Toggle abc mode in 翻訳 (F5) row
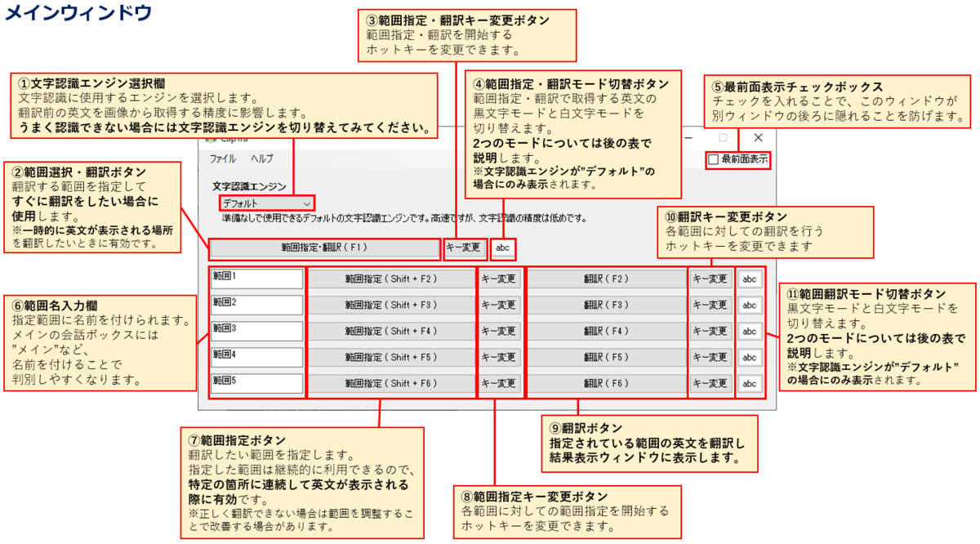Image resolution: width=980 pixels, height=544 pixels. [750, 358]
